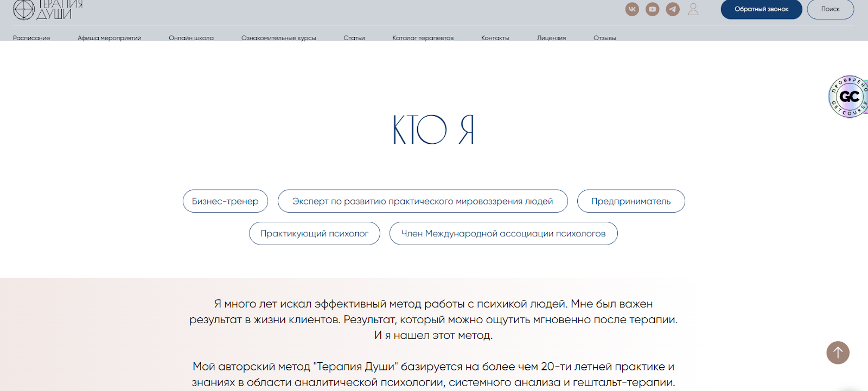Open the Telegram channel icon
The width and height of the screenshot is (868, 391).
[673, 9]
